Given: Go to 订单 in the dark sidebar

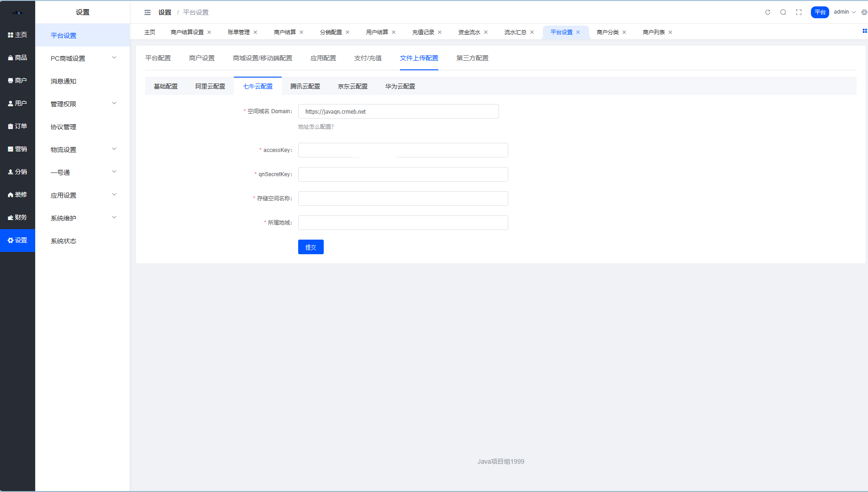Looking at the screenshot, I should (x=17, y=126).
